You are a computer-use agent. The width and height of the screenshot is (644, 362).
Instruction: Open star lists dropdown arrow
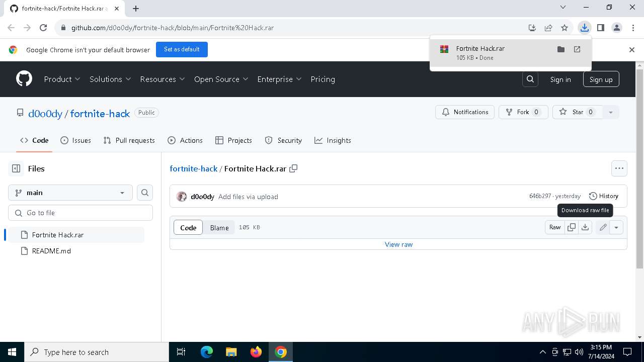click(611, 112)
